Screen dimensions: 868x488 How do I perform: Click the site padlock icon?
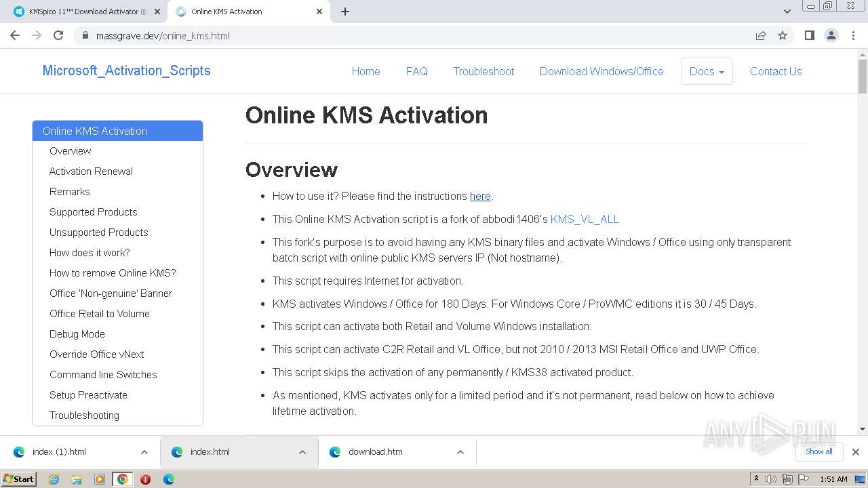pyautogui.click(x=85, y=35)
